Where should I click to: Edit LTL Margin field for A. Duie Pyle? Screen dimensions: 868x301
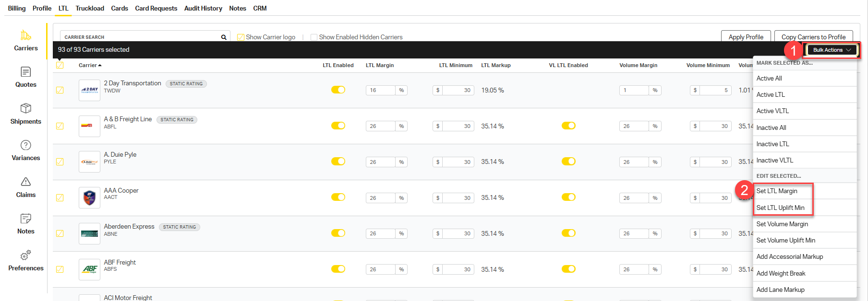click(380, 162)
